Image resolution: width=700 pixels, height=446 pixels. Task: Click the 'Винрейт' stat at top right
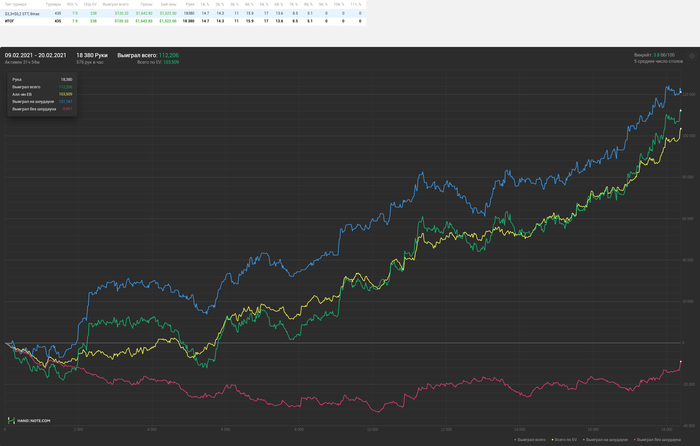click(x=654, y=55)
